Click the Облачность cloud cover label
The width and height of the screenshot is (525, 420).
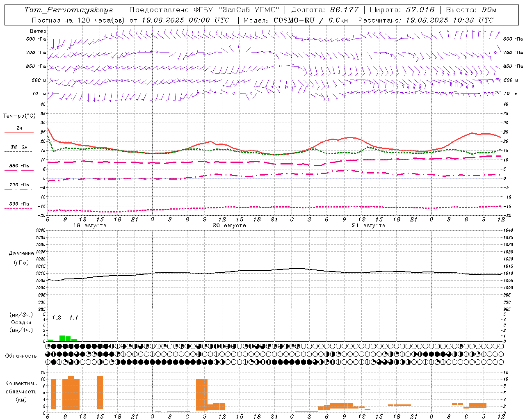(21, 356)
